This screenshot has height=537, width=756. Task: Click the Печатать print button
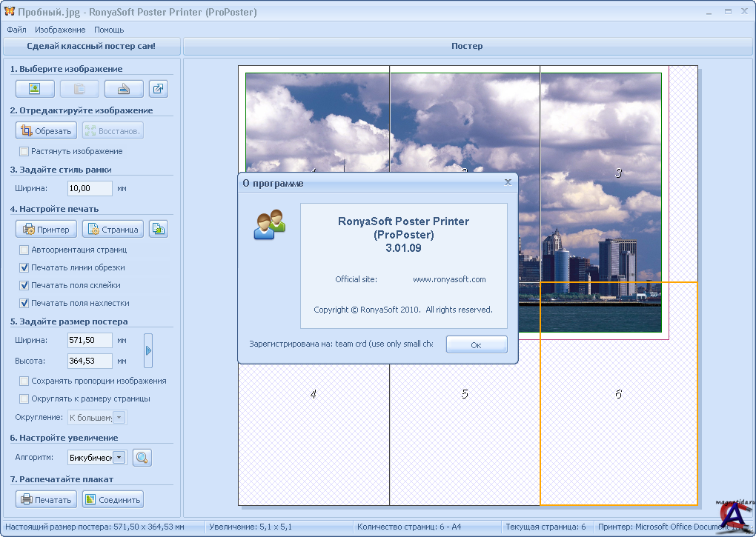[x=46, y=499]
